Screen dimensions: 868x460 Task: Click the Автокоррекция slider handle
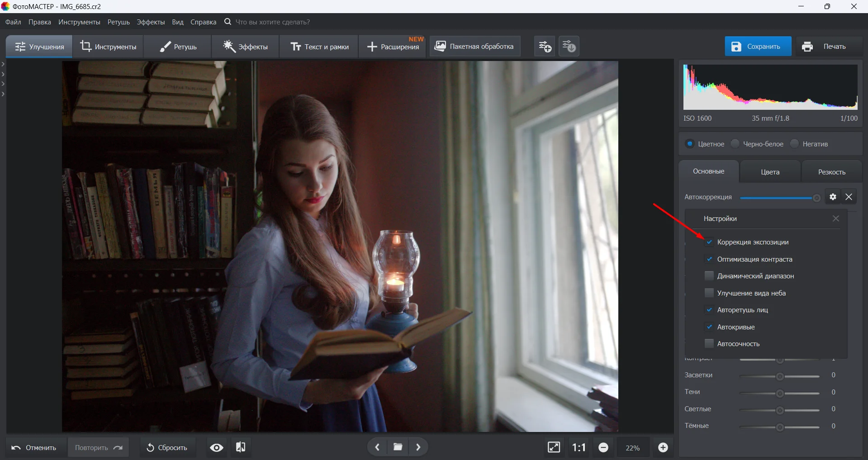point(816,198)
